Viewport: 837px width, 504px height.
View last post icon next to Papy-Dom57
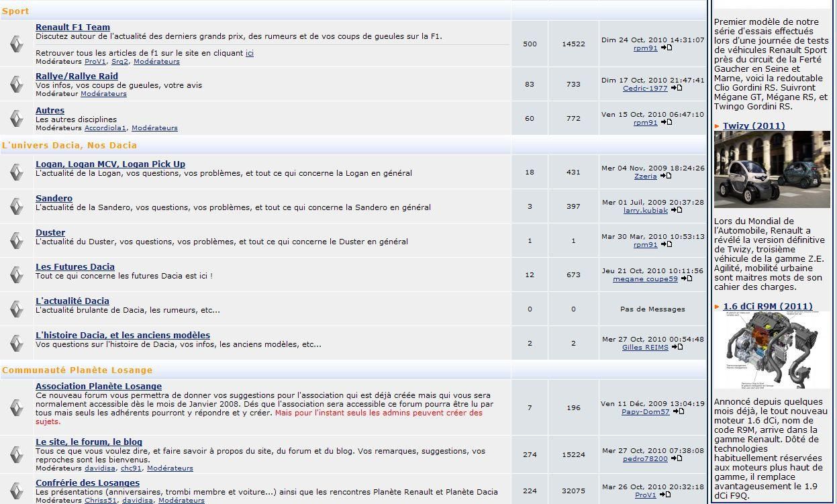678,411
